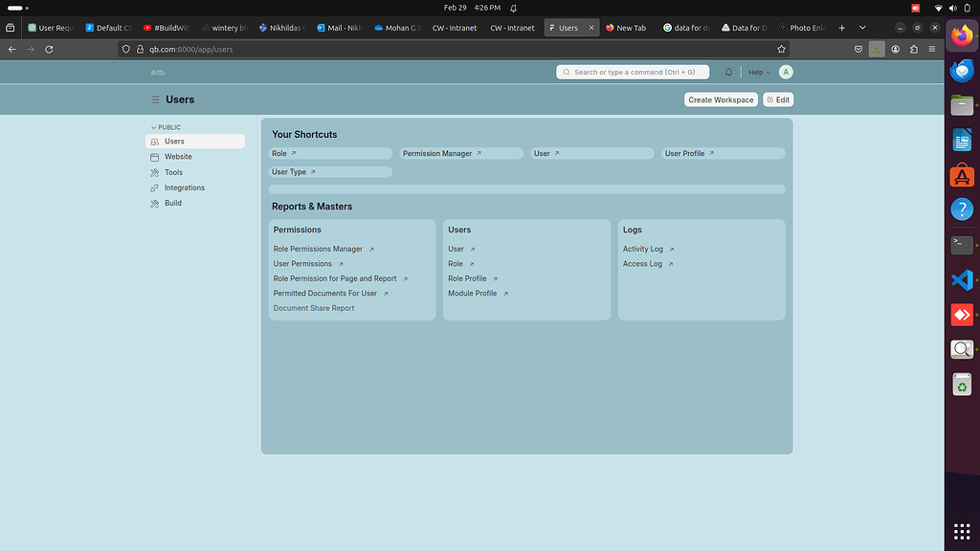This screenshot has height=551, width=980.
Task: Select the Users sidebar icon
Action: pyautogui.click(x=155, y=141)
